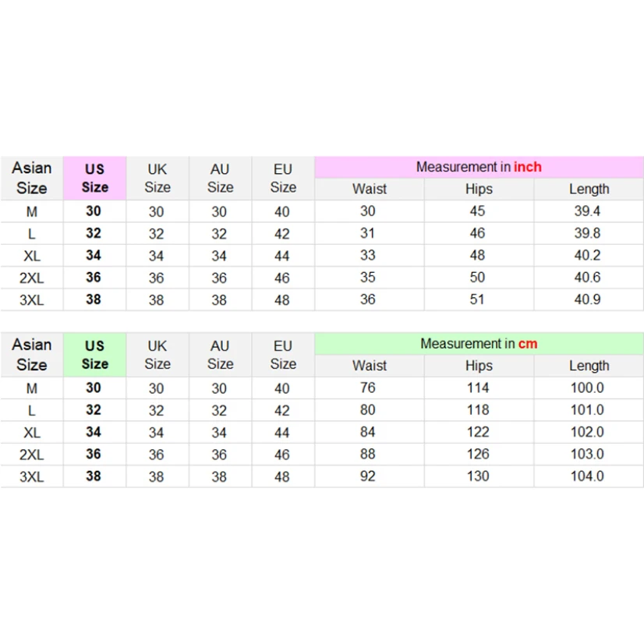Select the Measurement in cm header
This screenshot has width=644, height=644.
pyautogui.click(x=479, y=344)
